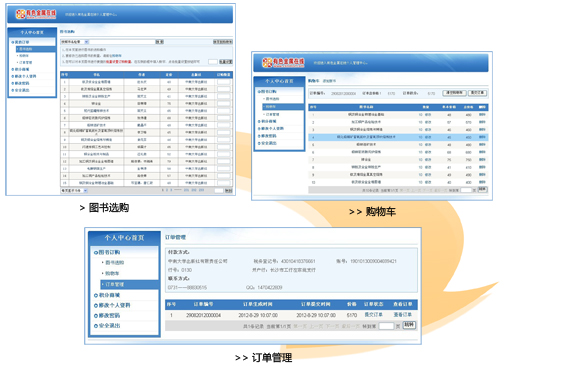
Task: Click the 提交订单 link in the order row
Action: [x=373, y=315]
